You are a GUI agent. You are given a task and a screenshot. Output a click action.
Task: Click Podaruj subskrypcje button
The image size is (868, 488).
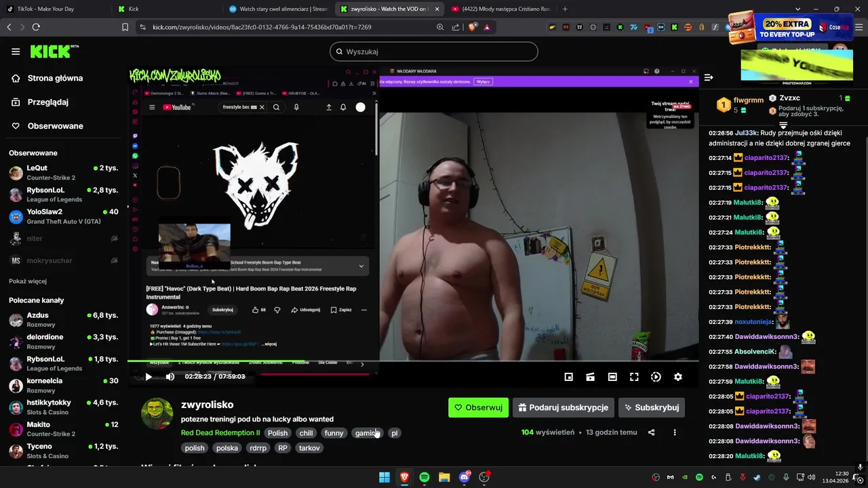pos(563,407)
